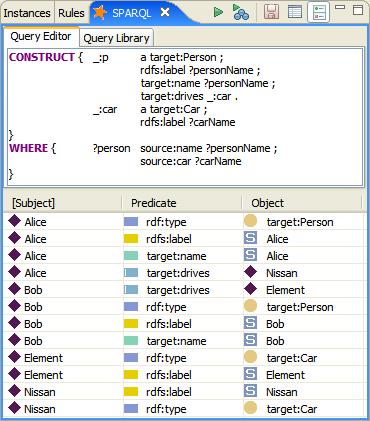Click class circle icon beside Bob's target:Person
The image size is (370, 421).
point(250,306)
